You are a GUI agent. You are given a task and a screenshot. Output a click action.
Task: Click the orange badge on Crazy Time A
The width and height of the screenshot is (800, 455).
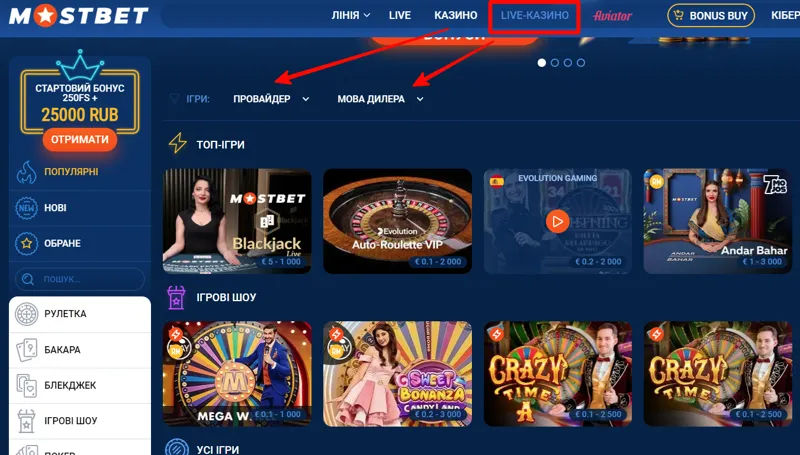496,334
